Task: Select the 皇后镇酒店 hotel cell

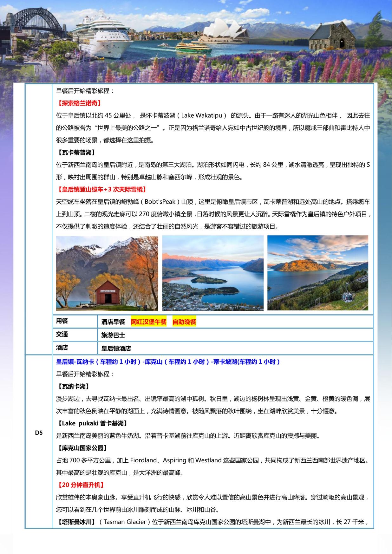Action: coord(116,349)
